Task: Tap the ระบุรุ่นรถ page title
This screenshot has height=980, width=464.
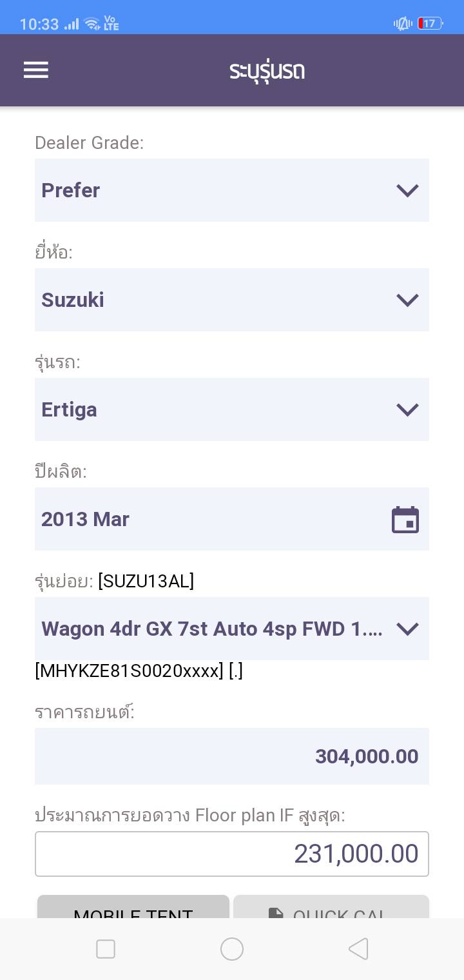Action: 267,70
